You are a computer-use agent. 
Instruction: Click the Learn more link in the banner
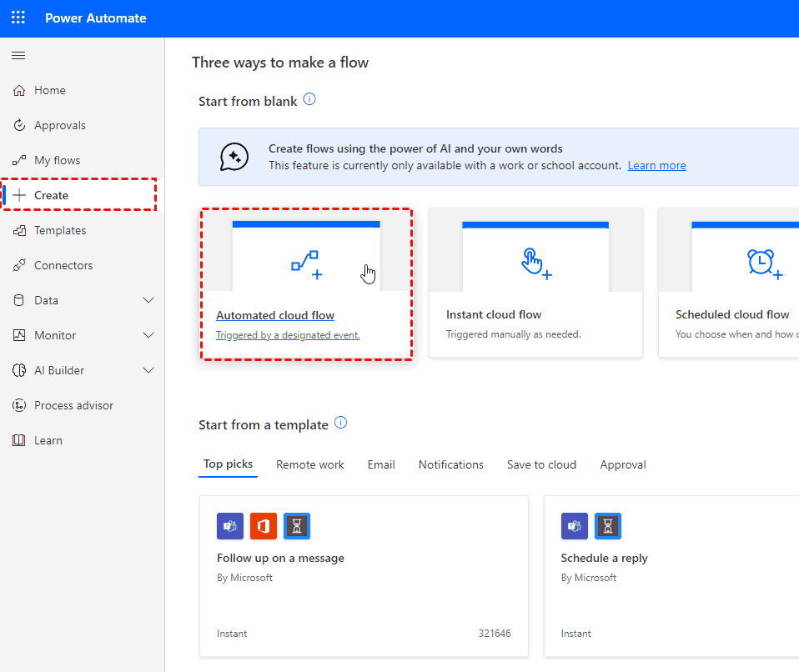point(656,165)
